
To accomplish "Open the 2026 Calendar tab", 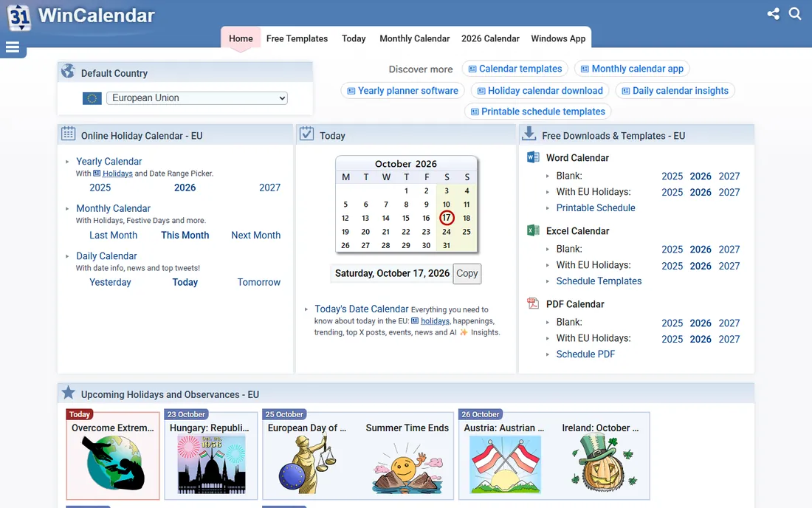I will click(490, 38).
